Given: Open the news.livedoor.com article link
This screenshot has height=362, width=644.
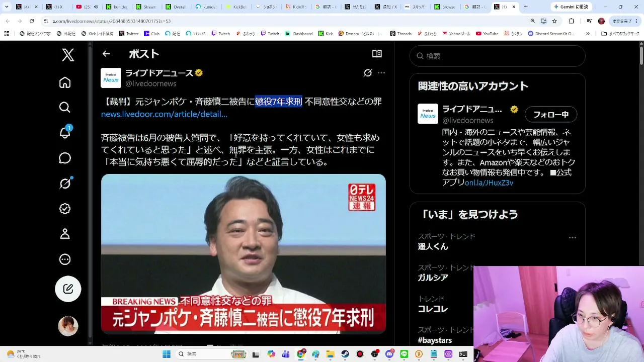Looking at the screenshot, I should tap(164, 114).
